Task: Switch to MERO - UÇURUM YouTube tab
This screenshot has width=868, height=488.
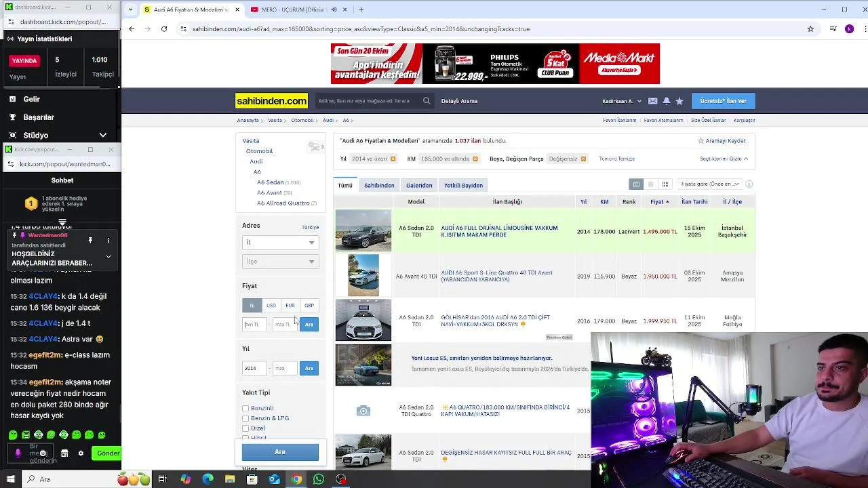Action: (292, 9)
